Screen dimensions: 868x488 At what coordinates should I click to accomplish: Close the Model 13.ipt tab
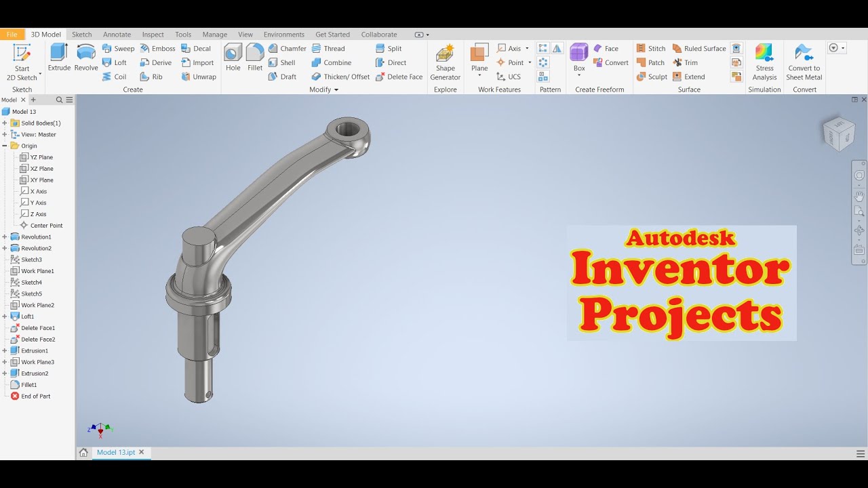click(x=142, y=452)
